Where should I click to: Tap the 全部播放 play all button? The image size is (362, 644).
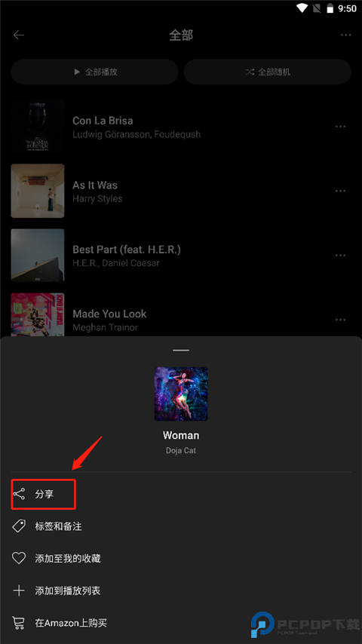(94, 72)
